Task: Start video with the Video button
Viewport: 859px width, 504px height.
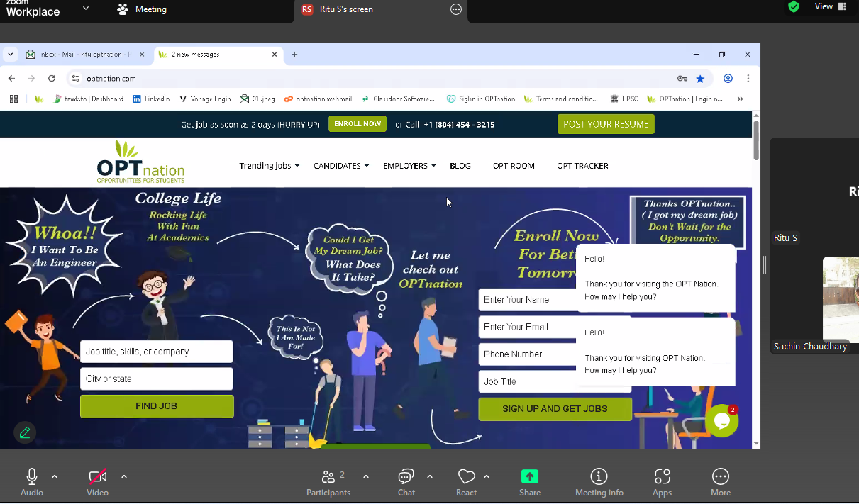Action: [x=97, y=477]
